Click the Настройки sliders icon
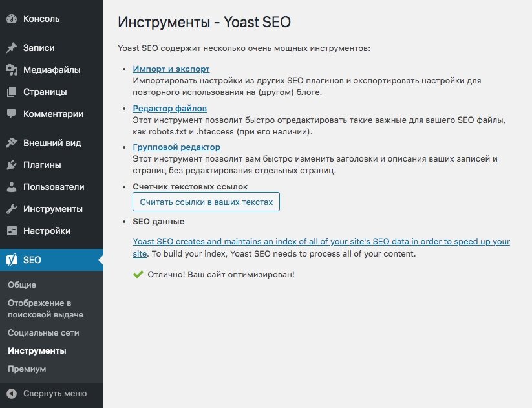 (12, 231)
